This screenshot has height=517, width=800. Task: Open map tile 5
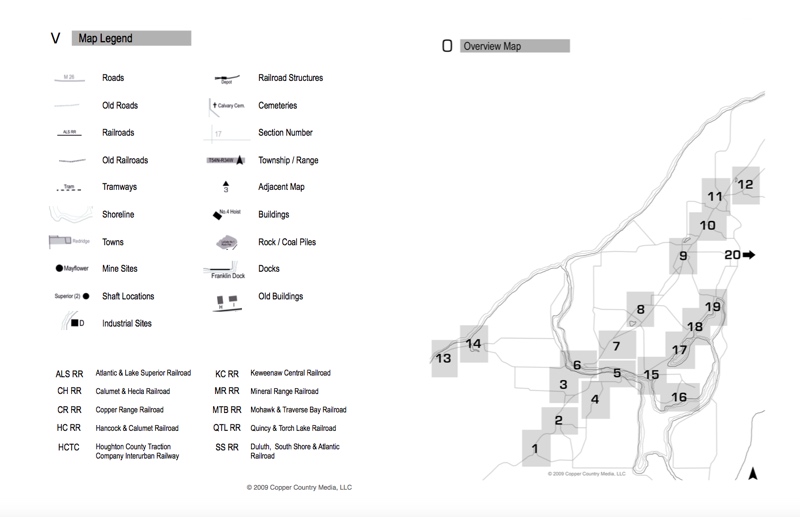(617, 373)
